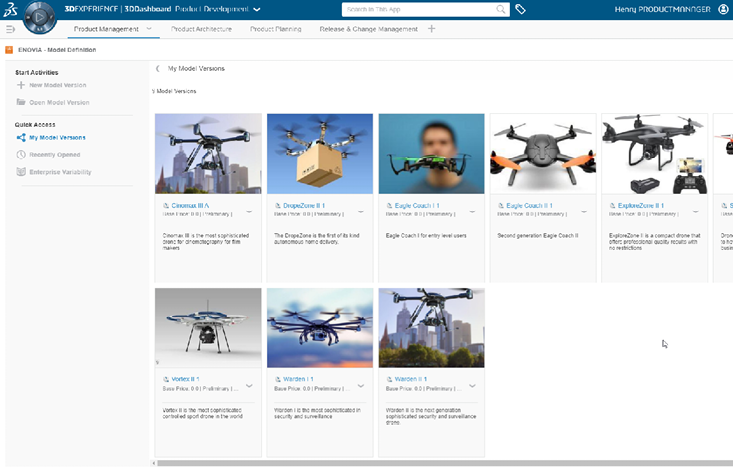
Task: Click the Enterprise Variability book icon
Action: (21, 172)
